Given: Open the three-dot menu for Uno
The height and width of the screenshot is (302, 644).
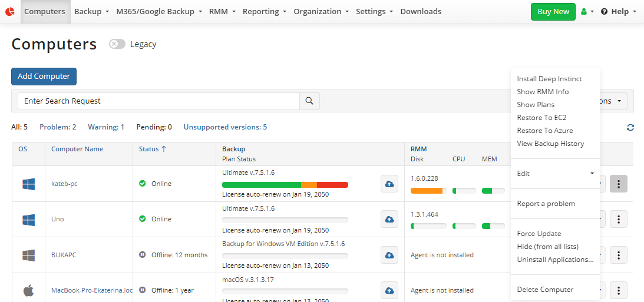Looking at the screenshot, I should pos(618,219).
